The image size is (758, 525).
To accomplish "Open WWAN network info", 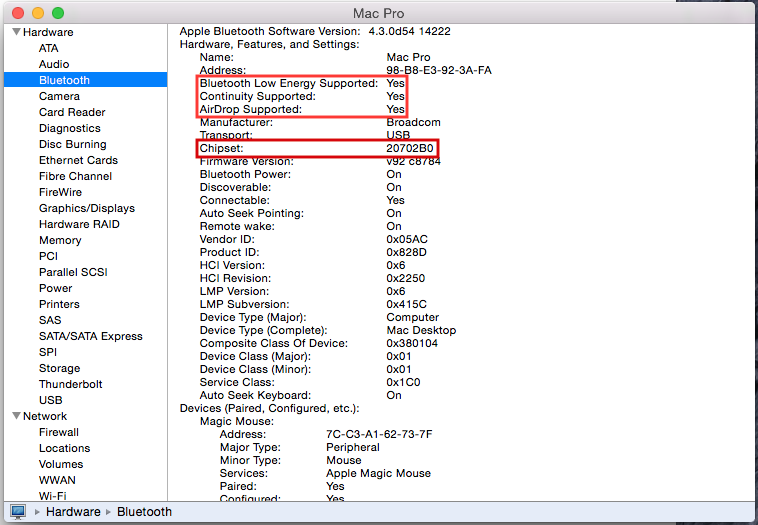I will (57, 480).
